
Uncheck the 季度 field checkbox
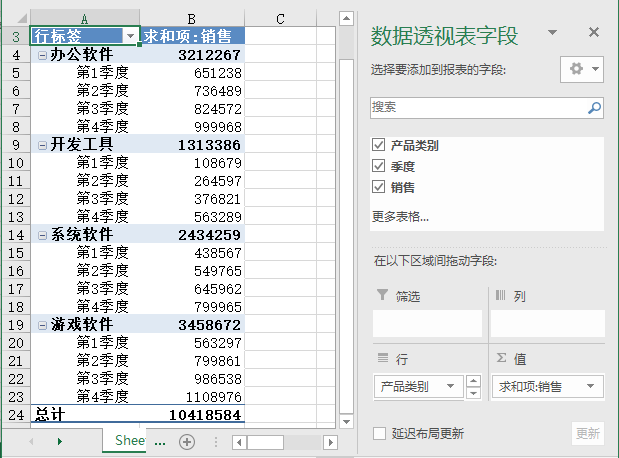click(378, 166)
